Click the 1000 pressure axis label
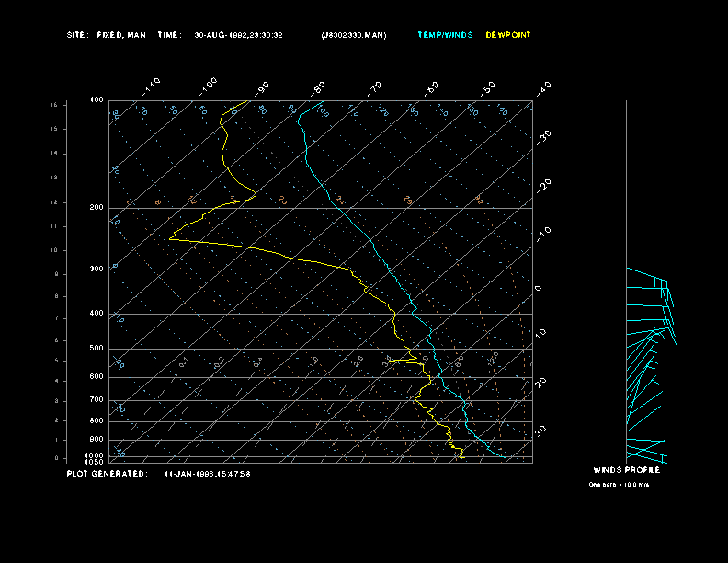 tap(96, 455)
